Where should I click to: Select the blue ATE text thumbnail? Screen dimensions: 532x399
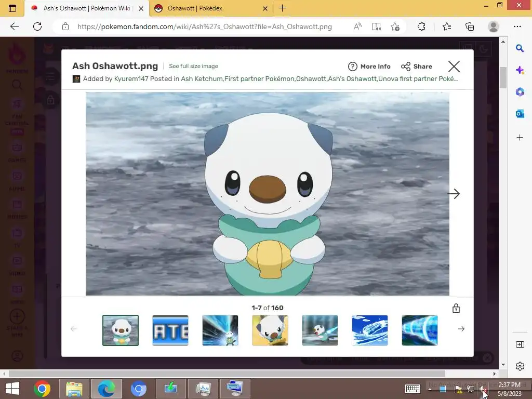[x=170, y=330]
